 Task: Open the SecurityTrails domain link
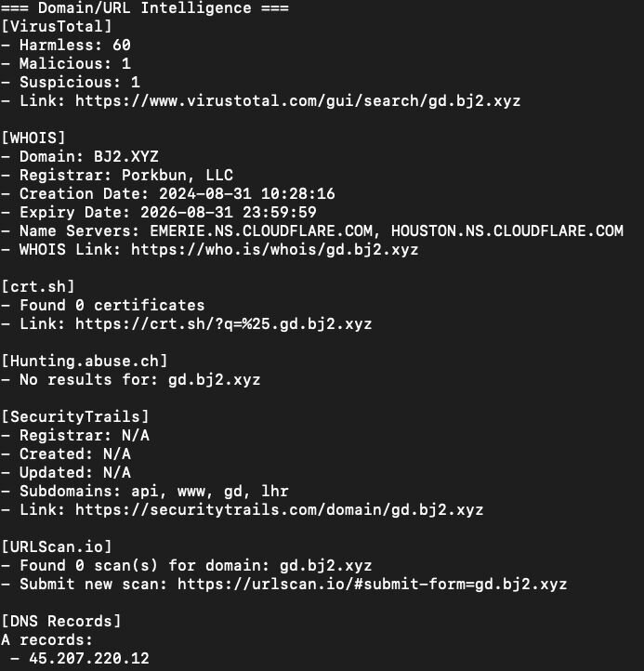[x=279, y=509]
